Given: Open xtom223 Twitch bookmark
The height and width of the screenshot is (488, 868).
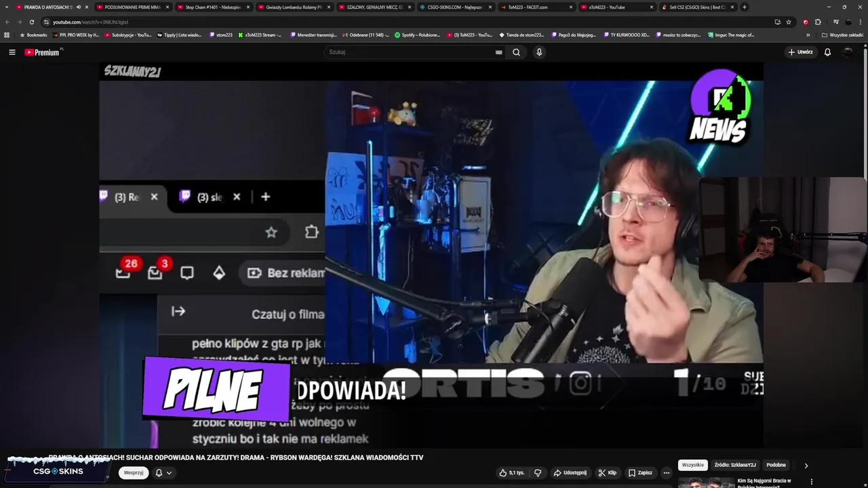Looking at the screenshot, I should (x=221, y=35).
